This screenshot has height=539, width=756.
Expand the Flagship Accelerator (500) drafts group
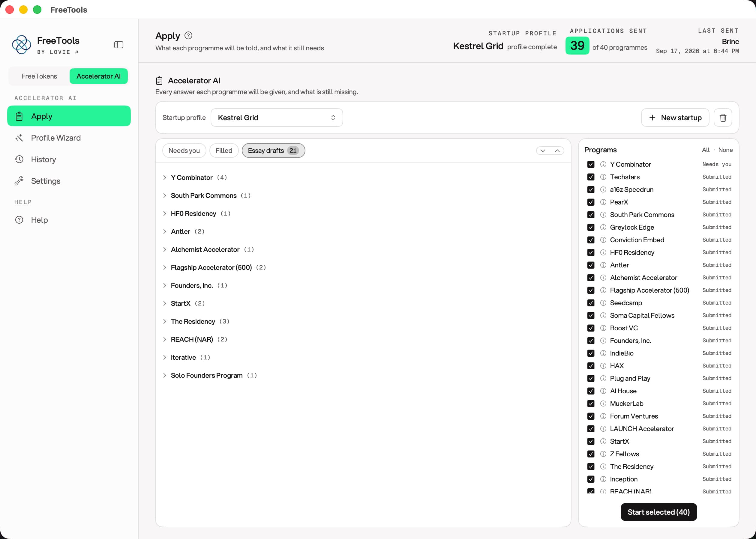(165, 267)
